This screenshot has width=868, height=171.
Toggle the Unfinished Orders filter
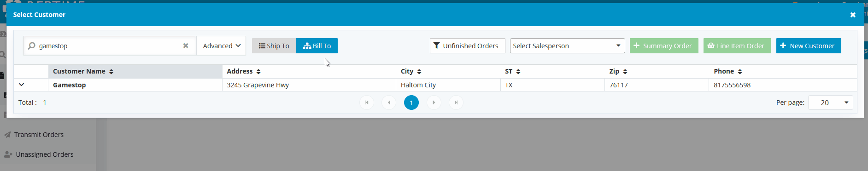(x=467, y=46)
